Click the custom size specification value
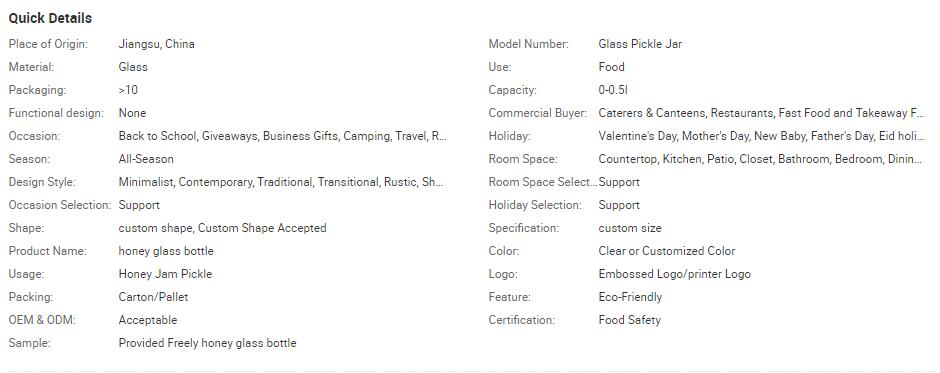Viewport: 940px width, 373px height. tap(630, 228)
